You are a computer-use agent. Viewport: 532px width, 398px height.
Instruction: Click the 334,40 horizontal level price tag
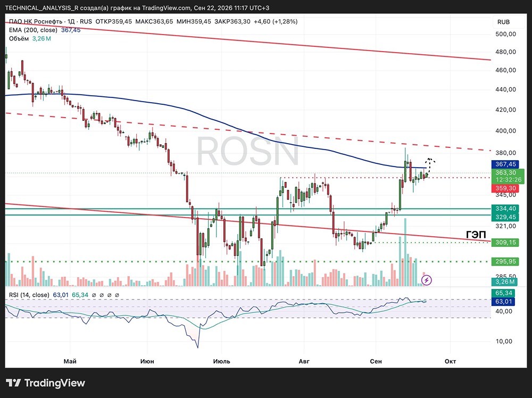point(505,209)
